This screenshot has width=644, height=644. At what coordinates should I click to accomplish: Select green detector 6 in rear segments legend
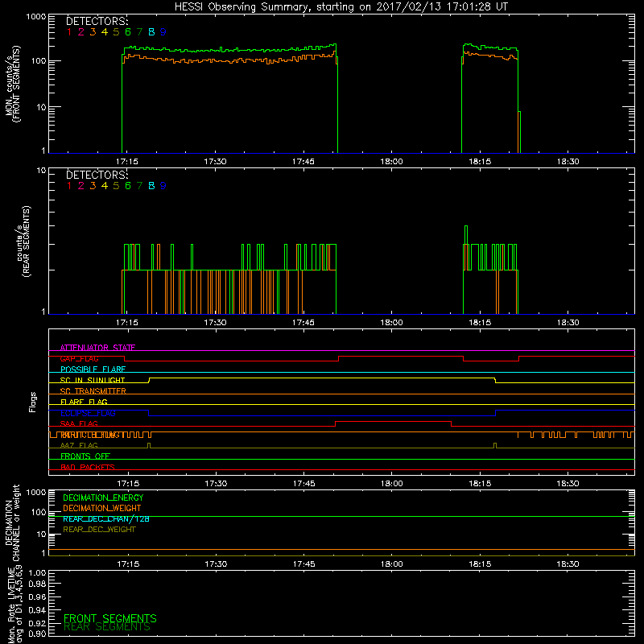pos(128,186)
